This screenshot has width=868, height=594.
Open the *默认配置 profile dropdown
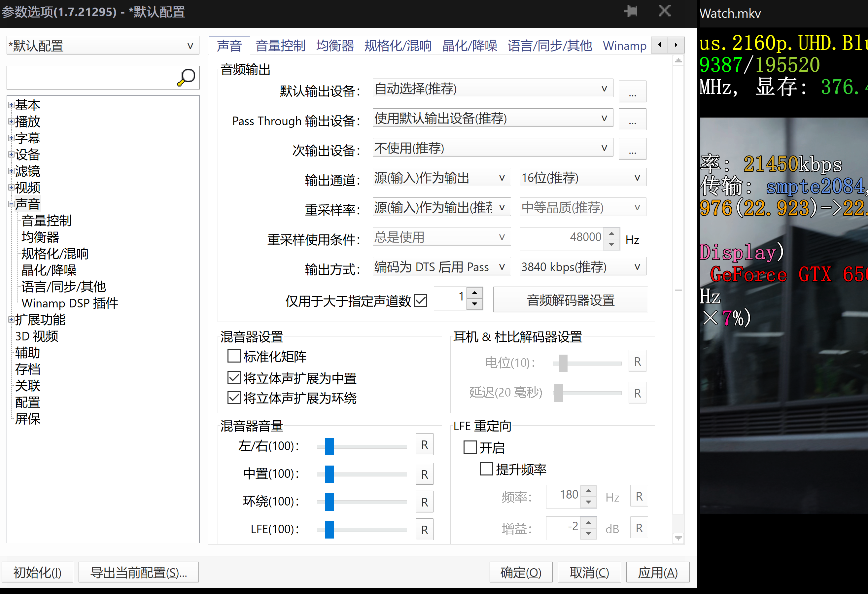(103, 46)
